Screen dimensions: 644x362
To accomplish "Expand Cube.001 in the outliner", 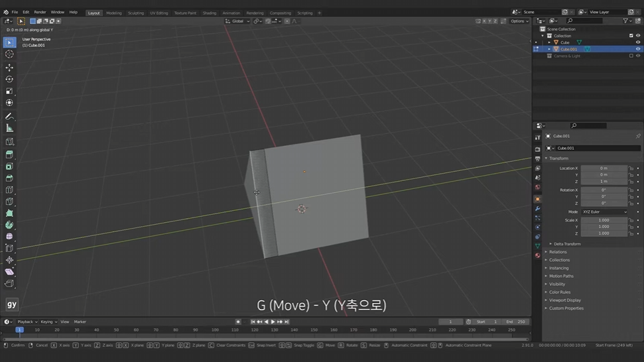I will click(549, 49).
